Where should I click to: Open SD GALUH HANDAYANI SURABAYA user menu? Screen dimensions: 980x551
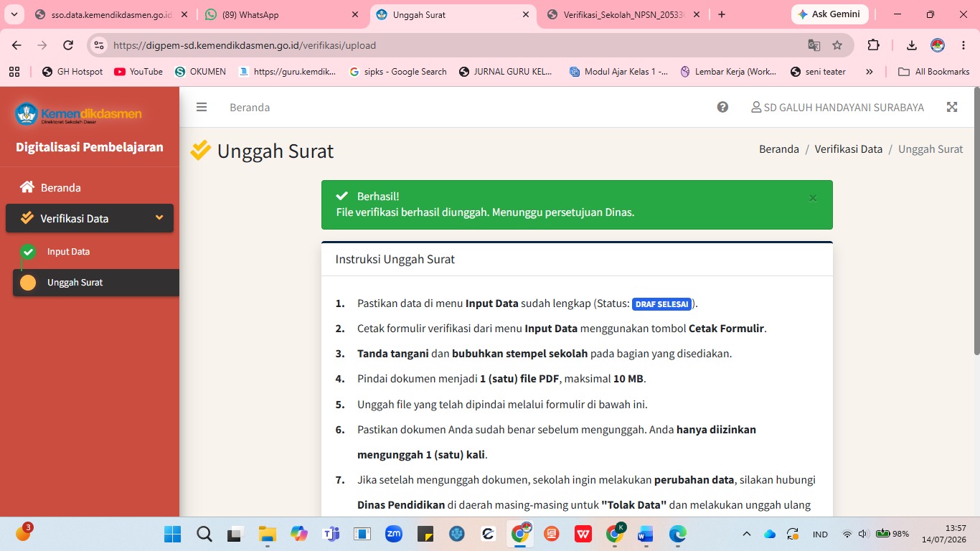[837, 107]
